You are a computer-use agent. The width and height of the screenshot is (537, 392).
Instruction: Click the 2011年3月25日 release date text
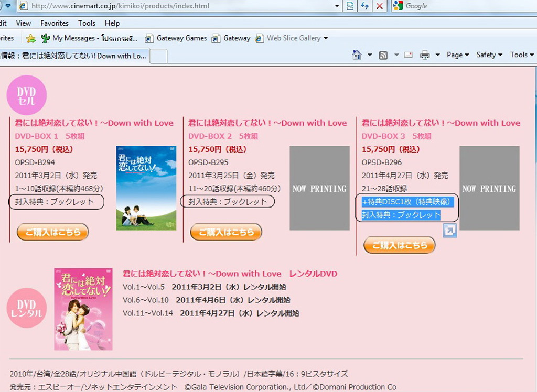tap(231, 176)
